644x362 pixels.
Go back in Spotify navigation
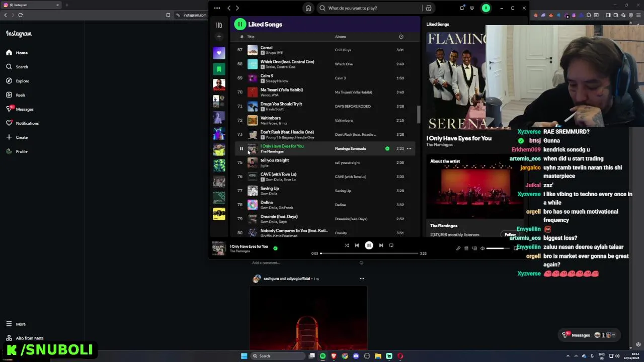[229, 8]
